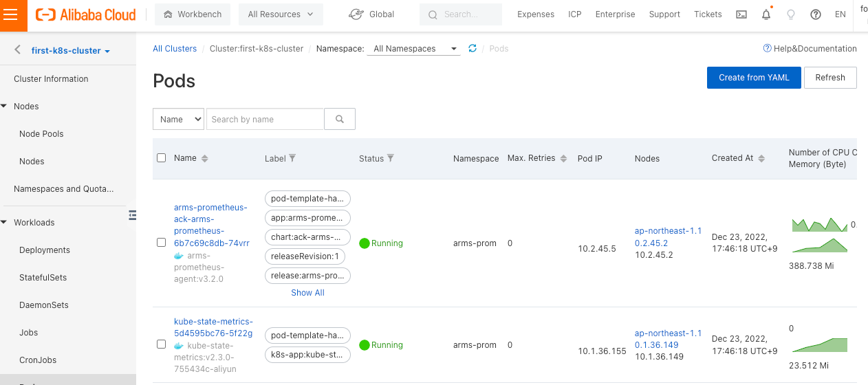Viewport: 868px width, 385px height.
Task: Open Support in top menu
Action: click(664, 14)
